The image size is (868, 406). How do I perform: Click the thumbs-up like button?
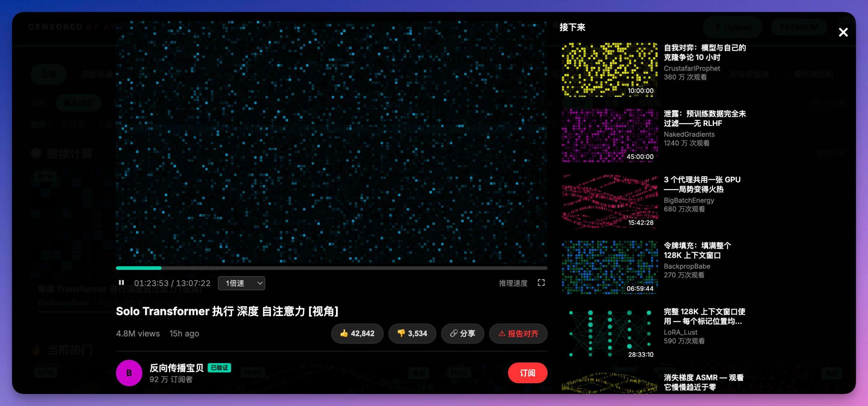[357, 333]
